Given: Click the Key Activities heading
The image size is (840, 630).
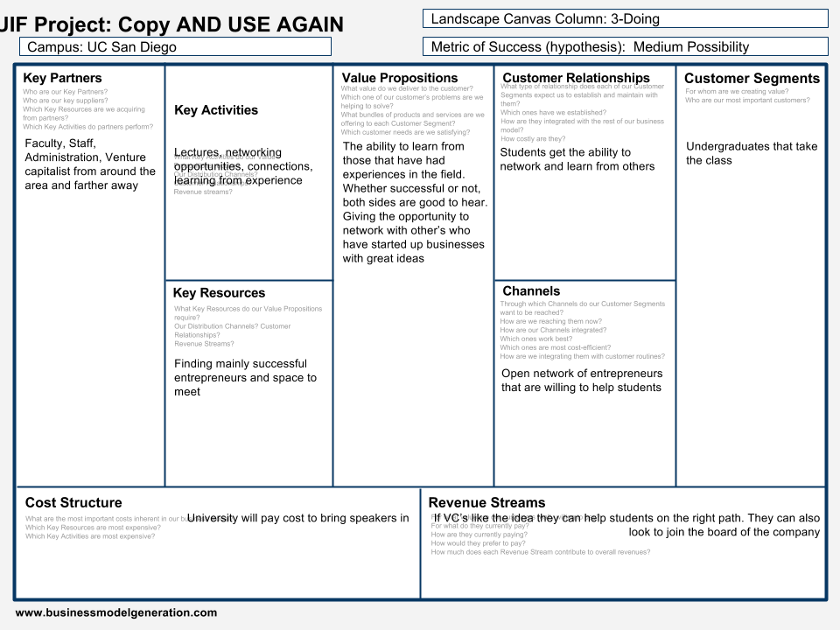Looking at the screenshot, I should [x=216, y=110].
